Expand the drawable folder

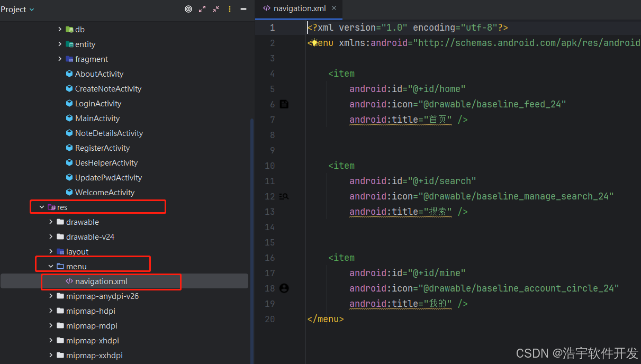point(51,222)
